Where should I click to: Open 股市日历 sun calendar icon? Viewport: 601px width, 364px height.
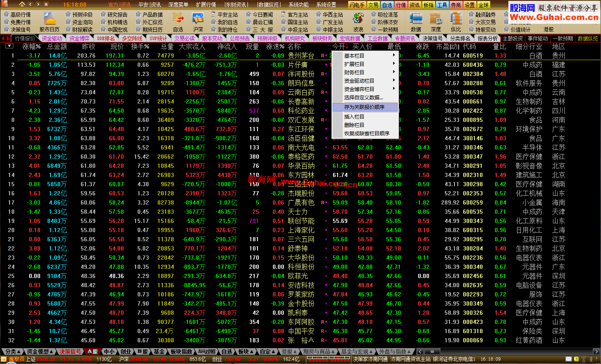point(50,19)
